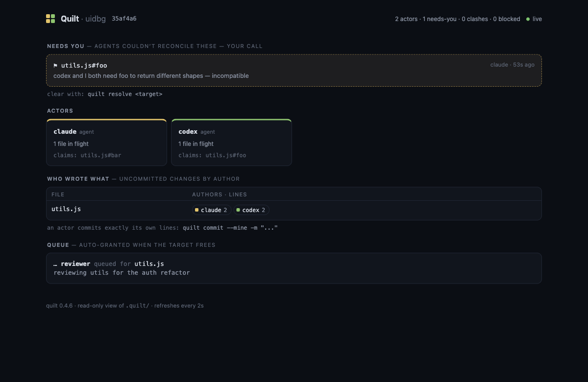Click 'claims: utils.js#bar' in claude card
Image resolution: width=588 pixels, height=382 pixels.
pos(87,155)
